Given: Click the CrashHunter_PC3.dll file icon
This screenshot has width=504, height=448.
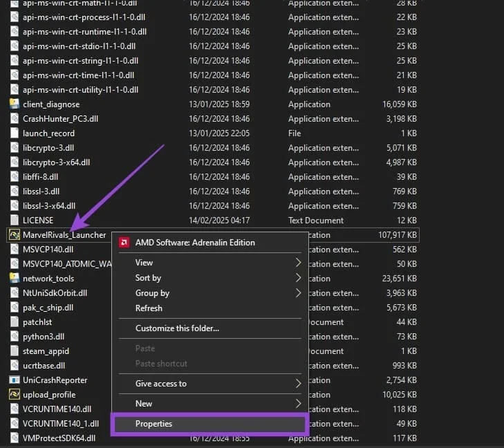Looking at the screenshot, I should (x=15, y=119).
